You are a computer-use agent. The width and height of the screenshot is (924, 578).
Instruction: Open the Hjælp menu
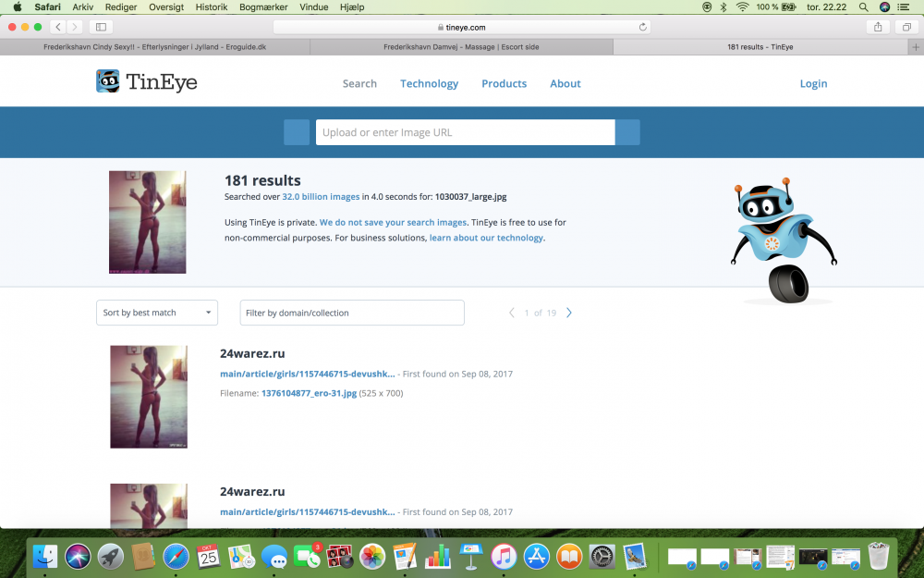point(352,7)
